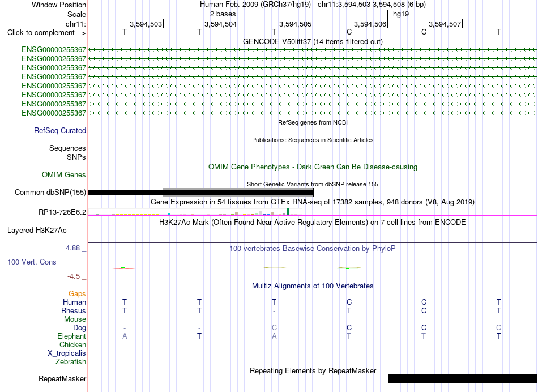538x392 pixels.
Task: Click Dog alignment base C under 3,594,505
Action: click(x=274, y=328)
